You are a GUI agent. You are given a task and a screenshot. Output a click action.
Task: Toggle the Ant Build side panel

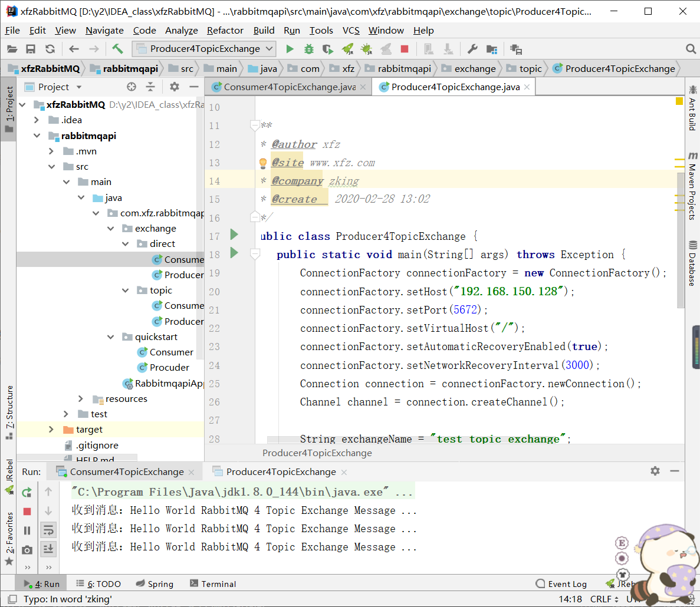[692, 108]
